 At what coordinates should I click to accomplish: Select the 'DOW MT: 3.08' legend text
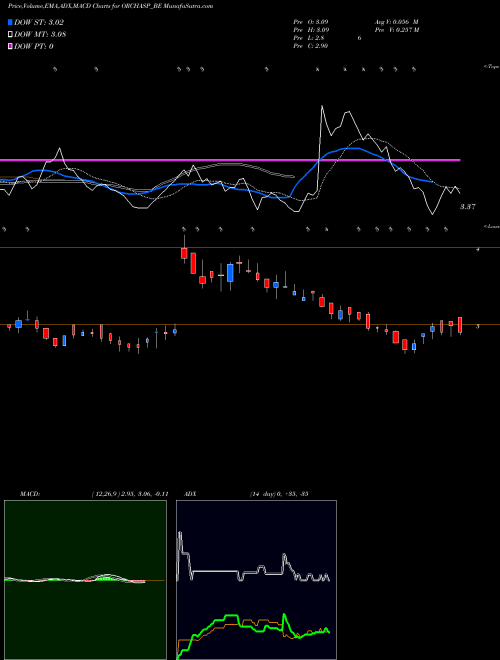[40, 34]
